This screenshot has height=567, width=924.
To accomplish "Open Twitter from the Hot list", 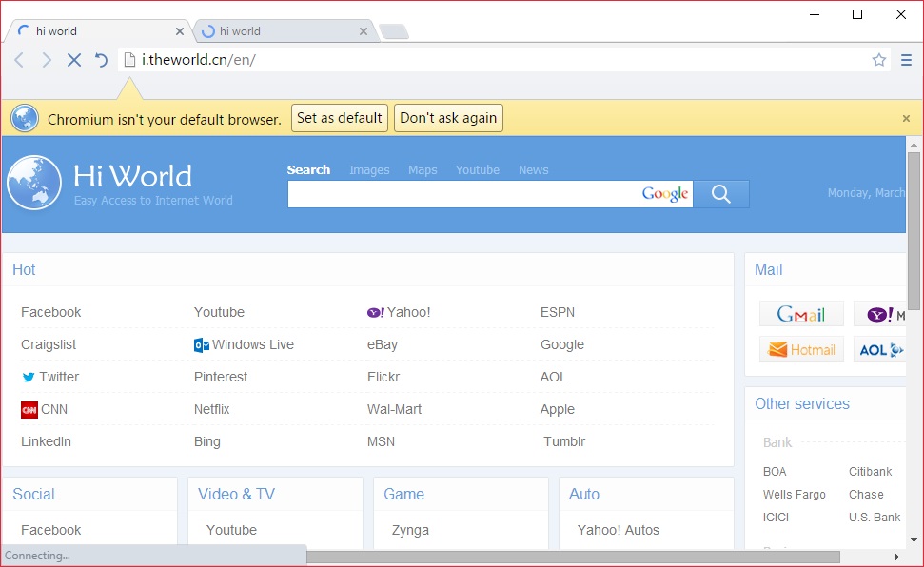I will point(50,378).
